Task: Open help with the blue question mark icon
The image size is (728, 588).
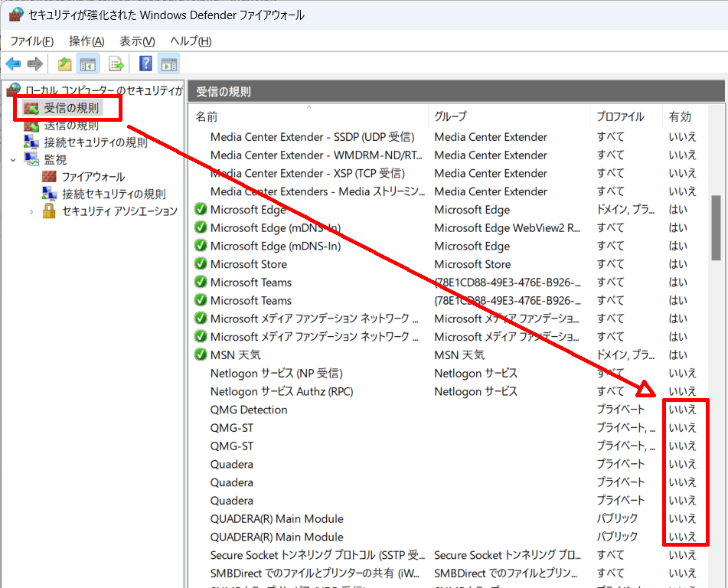Action: tap(145, 64)
